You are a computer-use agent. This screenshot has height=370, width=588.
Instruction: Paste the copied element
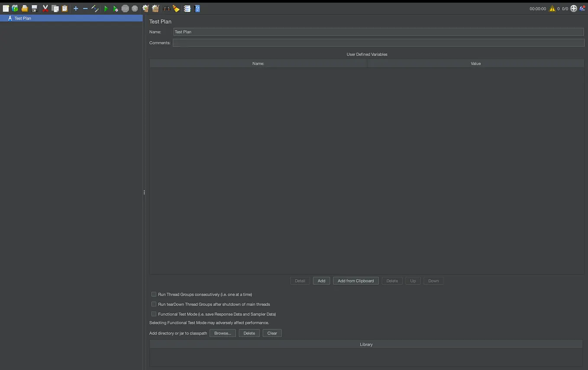point(64,8)
